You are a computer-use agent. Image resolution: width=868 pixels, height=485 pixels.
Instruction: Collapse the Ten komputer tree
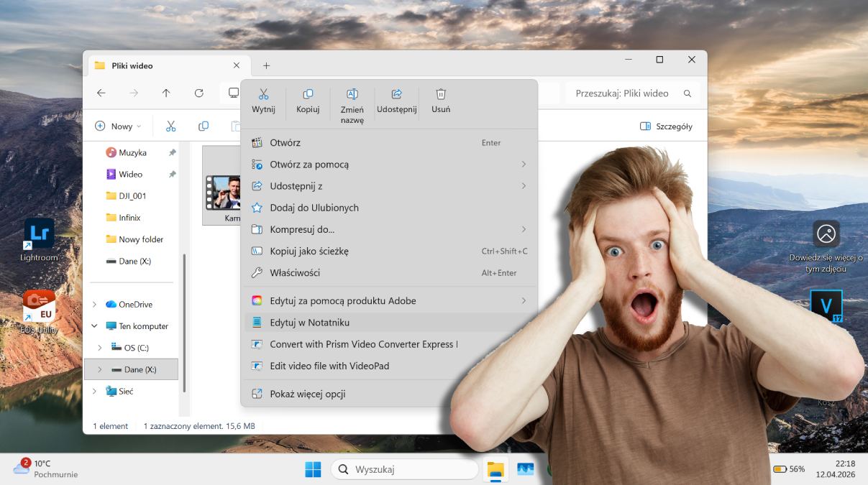point(94,325)
